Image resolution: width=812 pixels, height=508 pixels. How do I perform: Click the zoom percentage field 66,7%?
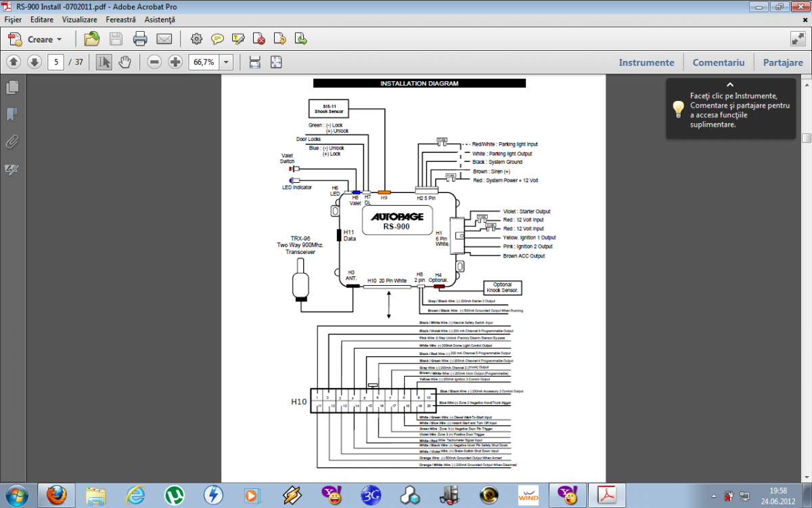[204, 62]
